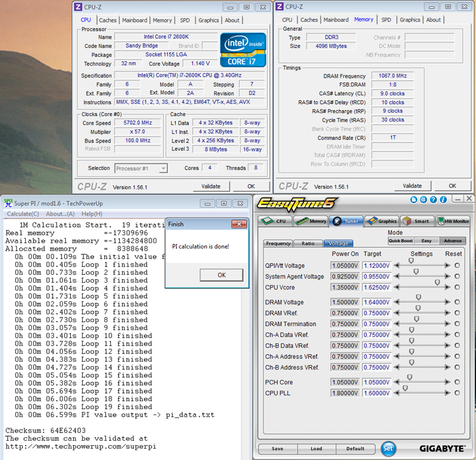The image size is (476, 460).
Task: Select Reset radio for CPU PLL
Action: point(457,393)
